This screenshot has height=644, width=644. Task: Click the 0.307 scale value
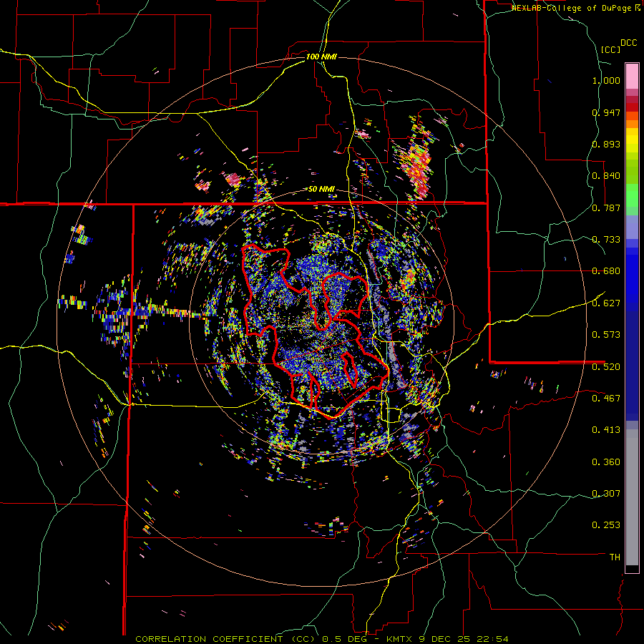pos(606,493)
